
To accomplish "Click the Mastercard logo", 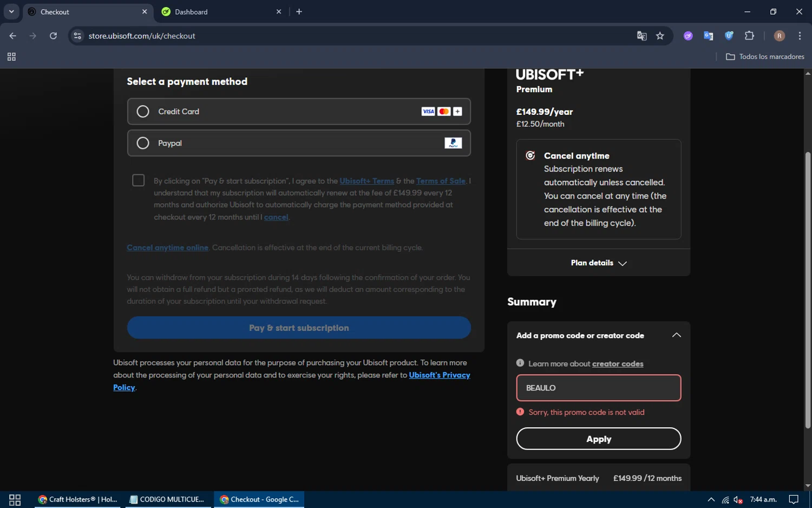I will point(444,112).
